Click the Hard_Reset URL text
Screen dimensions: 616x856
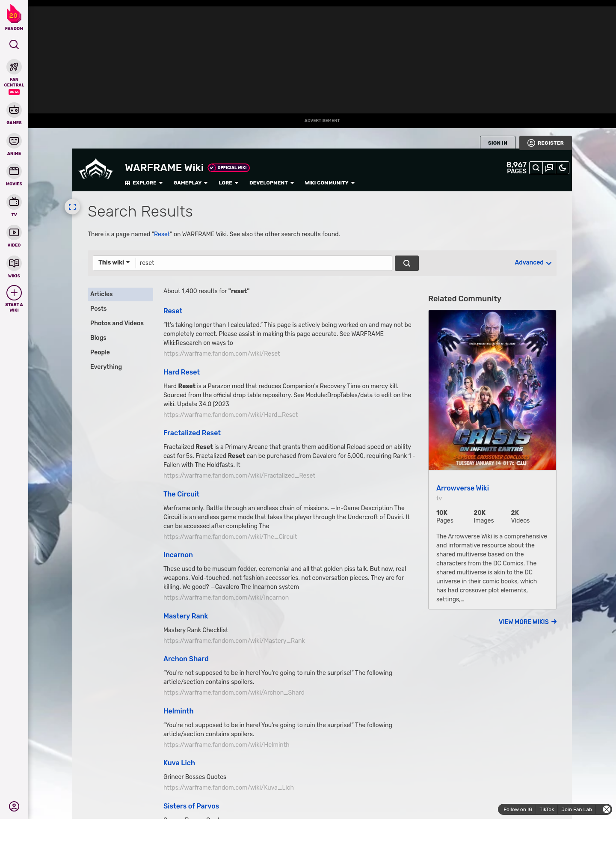click(x=231, y=415)
